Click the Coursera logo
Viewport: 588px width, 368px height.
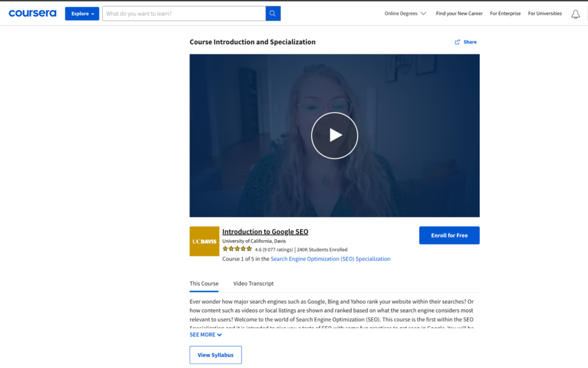click(32, 14)
